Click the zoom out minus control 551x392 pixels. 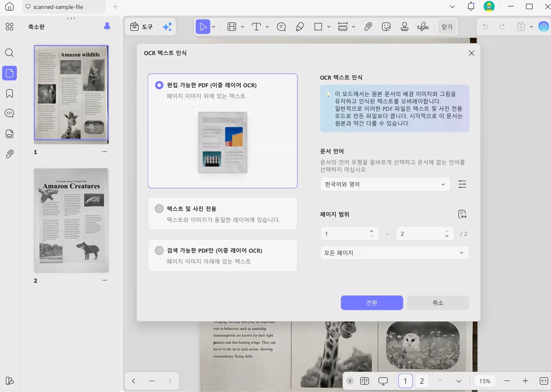coord(507,381)
